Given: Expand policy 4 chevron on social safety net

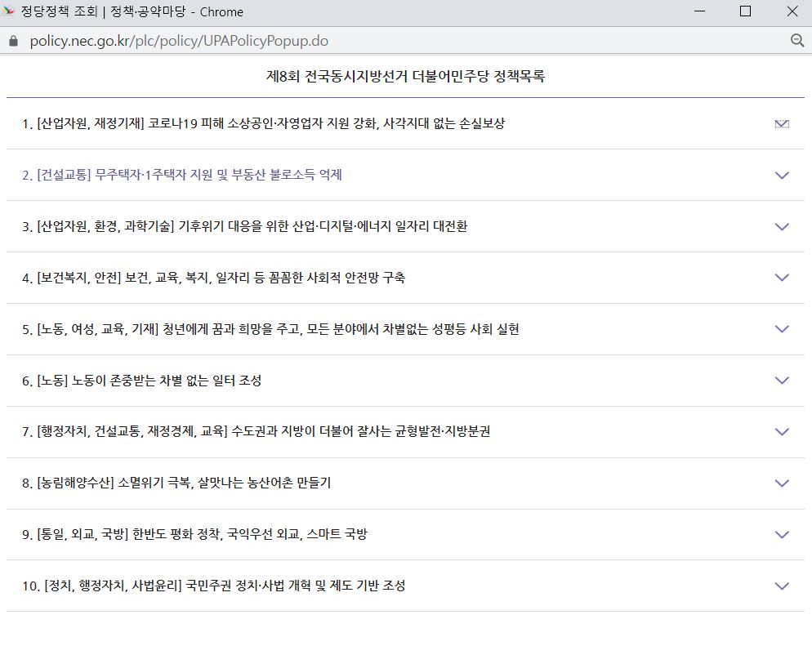Looking at the screenshot, I should (782, 278).
